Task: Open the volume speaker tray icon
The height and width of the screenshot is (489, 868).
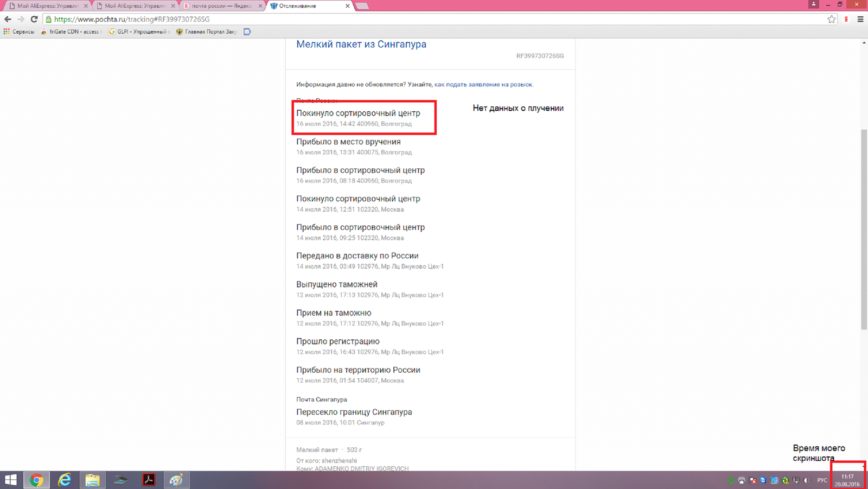Action: (x=807, y=480)
